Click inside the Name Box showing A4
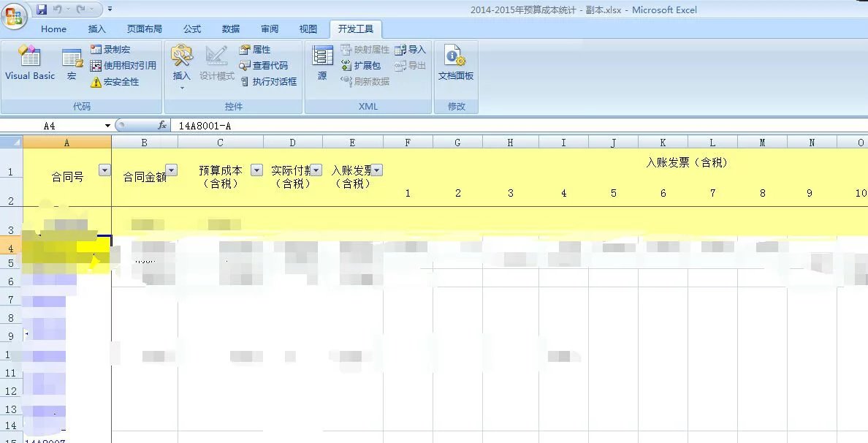The height and width of the screenshot is (443, 868). tap(53, 125)
